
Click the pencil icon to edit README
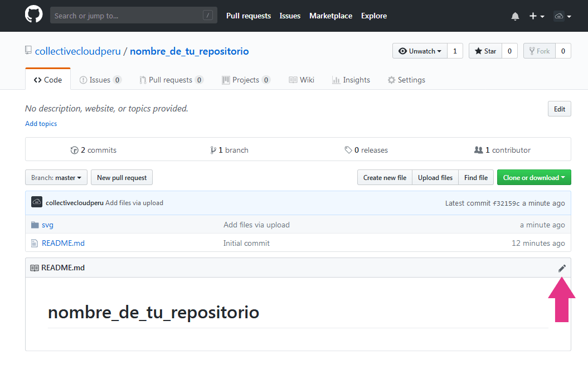tap(562, 268)
